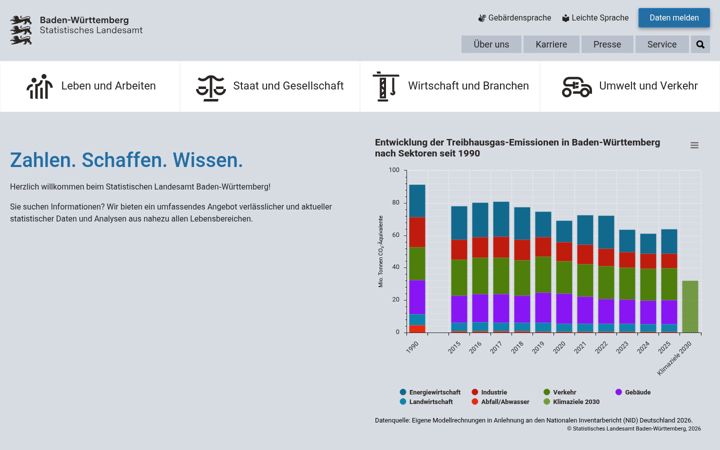
Task: Click the scales icon for Staat und Gesellschaft
Action: 211,87
